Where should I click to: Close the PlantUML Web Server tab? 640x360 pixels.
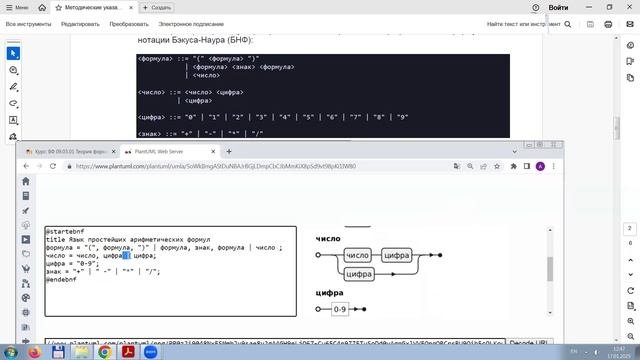point(213,151)
